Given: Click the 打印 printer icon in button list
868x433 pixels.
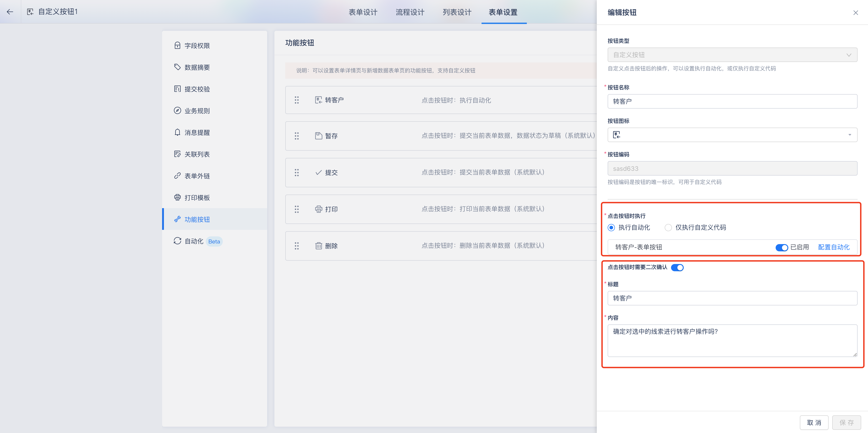Looking at the screenshot, I should (x=318, y=209).
